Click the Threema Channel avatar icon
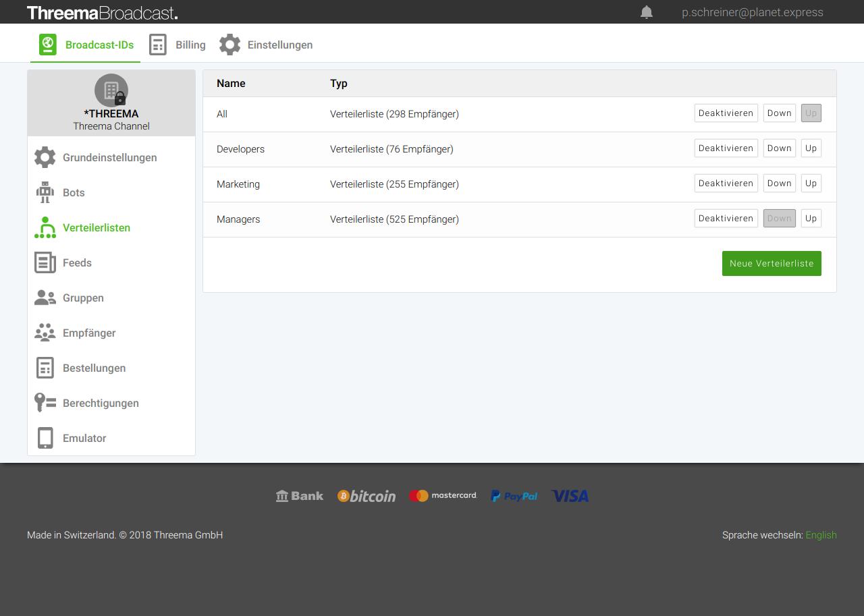 [x=111, y=90]
